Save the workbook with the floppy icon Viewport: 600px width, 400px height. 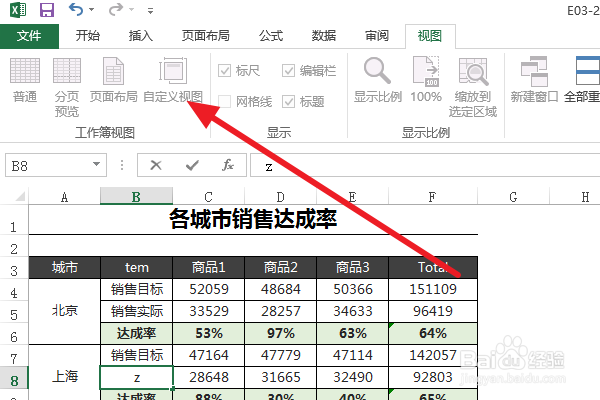47,10
